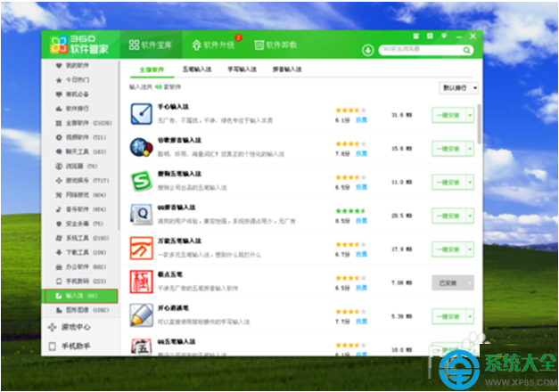The height and width of the screenshot is (392, 559).
Task: Select the 拼音输入法 sub-tab
Action: pos(287,69)
